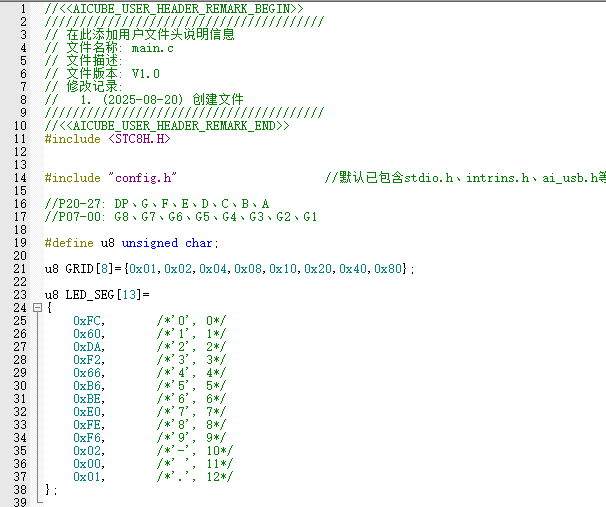
Task: Click the GRID array name
Action: (x=79, y=269)
